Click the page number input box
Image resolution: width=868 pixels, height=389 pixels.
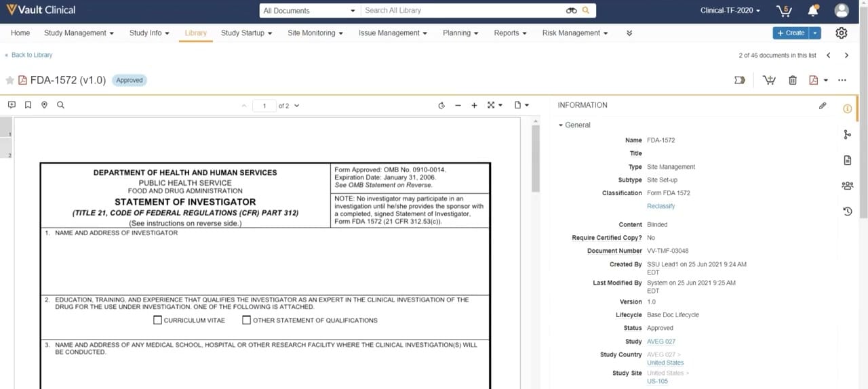click(x=264, y=106)
